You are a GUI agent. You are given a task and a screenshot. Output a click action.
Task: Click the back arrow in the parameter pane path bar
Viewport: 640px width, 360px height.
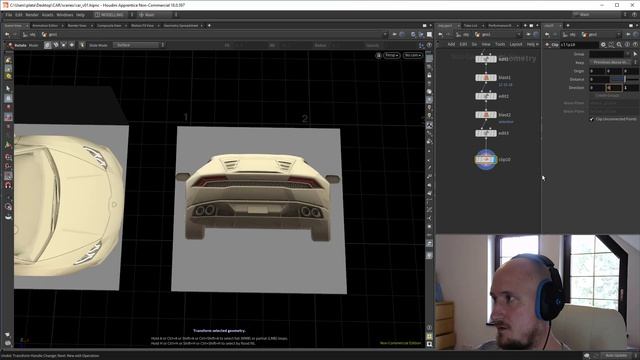pos(547,35)
